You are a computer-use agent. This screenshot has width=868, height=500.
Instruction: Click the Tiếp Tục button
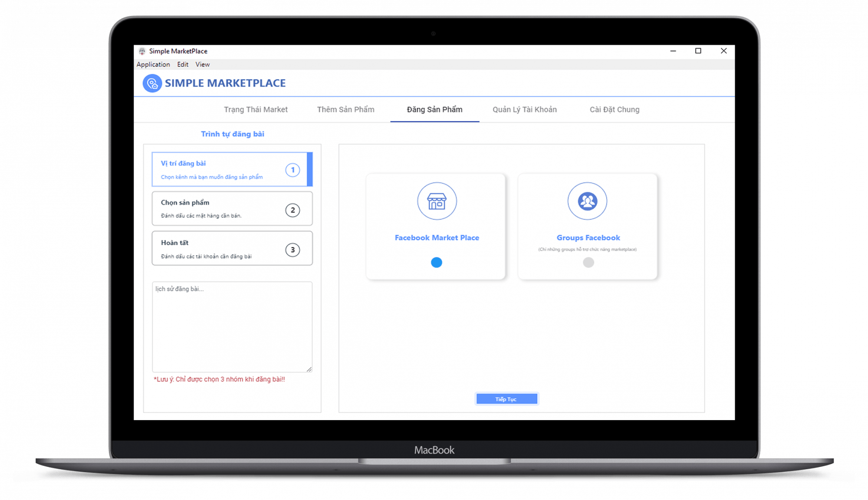(506, 399)
